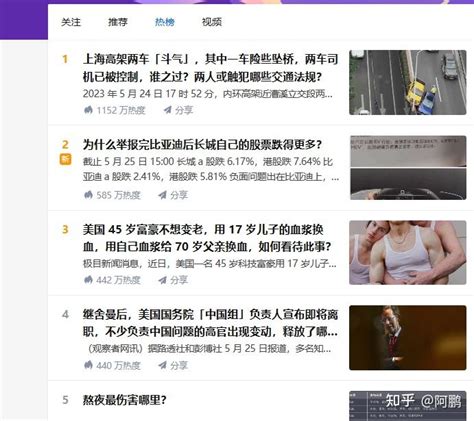Click the 585 万热度 count
This screenshot has height=421, width=474.
click(x=118, y=195)
